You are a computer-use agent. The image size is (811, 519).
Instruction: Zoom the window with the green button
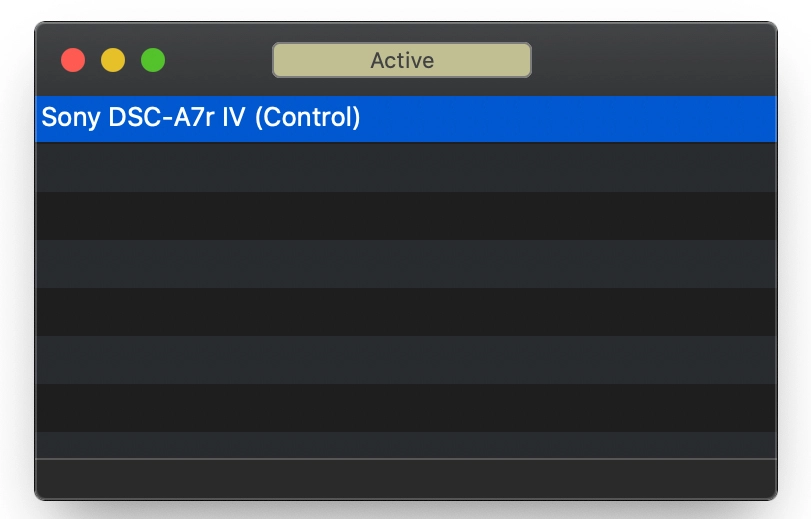click(153, 60)
